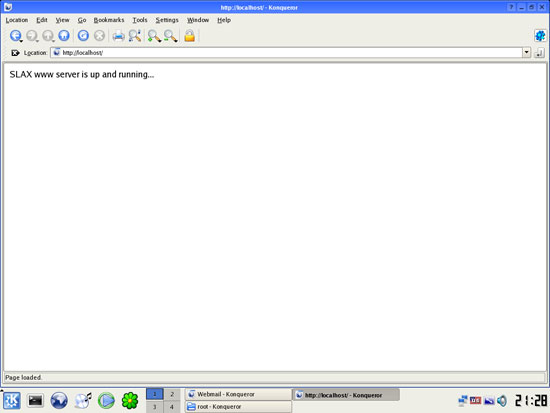Click the US keyboard layout flag
Viewport: 550px width, 413px height.
click(x=476, y=400)
